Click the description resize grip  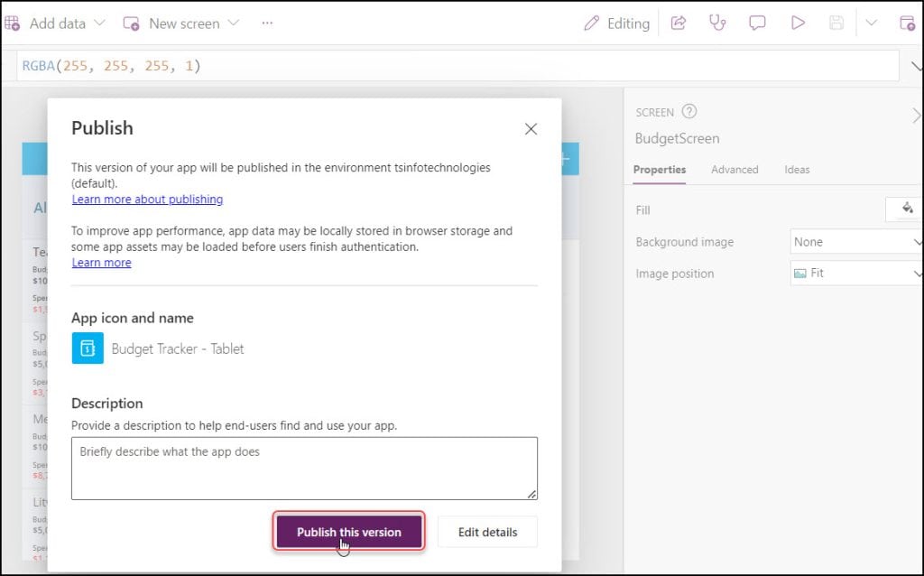click(531, 494)
